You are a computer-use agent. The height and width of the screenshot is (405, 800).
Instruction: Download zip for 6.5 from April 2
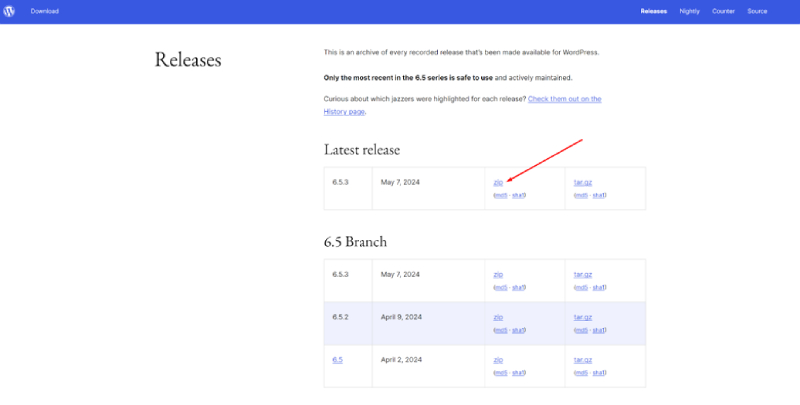[498, 359]
